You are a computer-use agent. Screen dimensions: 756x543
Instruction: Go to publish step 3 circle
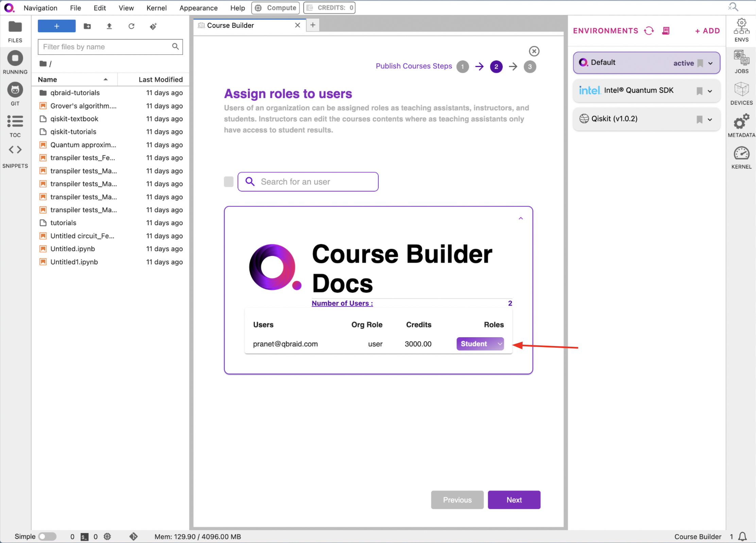pyautogui.click(x=530, y=67)
